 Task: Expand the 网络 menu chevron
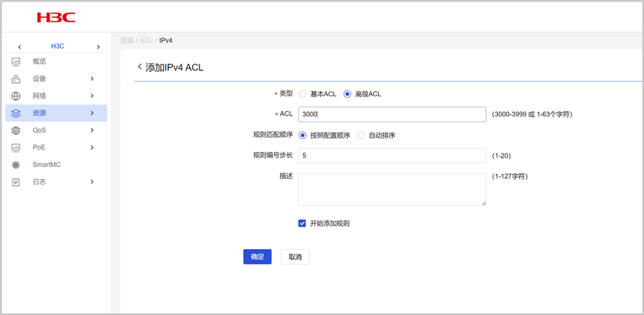[x=92, y=96]
